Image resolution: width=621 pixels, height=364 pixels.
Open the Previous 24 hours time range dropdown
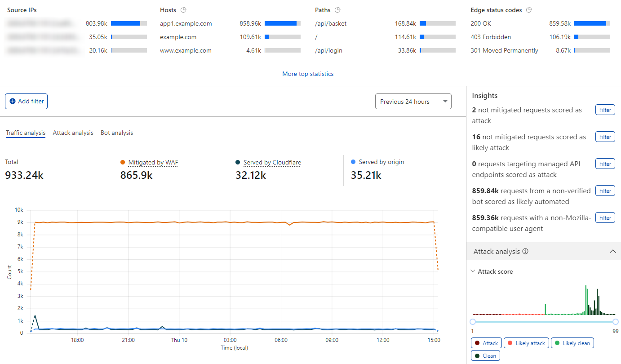[x=413, y=101]
